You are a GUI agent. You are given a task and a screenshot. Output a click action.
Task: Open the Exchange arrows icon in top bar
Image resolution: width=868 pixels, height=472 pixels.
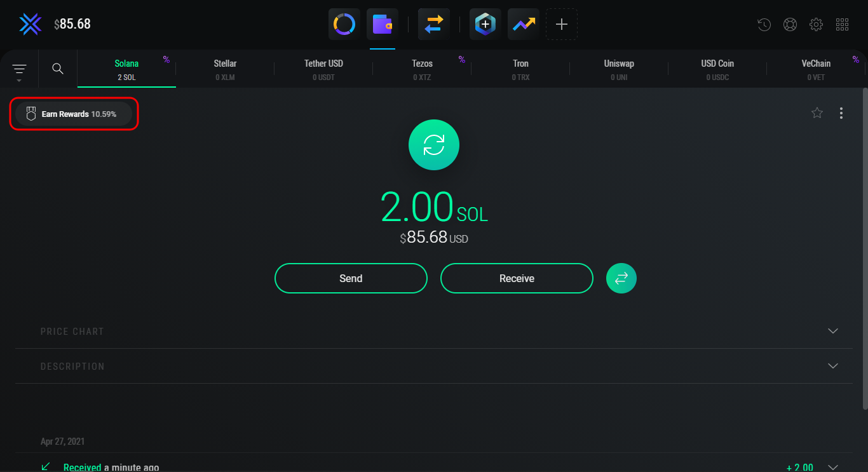click(x=434, y=25)
